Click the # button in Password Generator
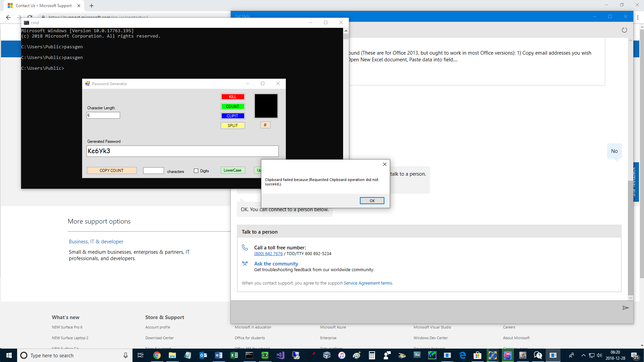Image resolution: width=644 pixels, height=362 pixels. click(x=265, y=125)
